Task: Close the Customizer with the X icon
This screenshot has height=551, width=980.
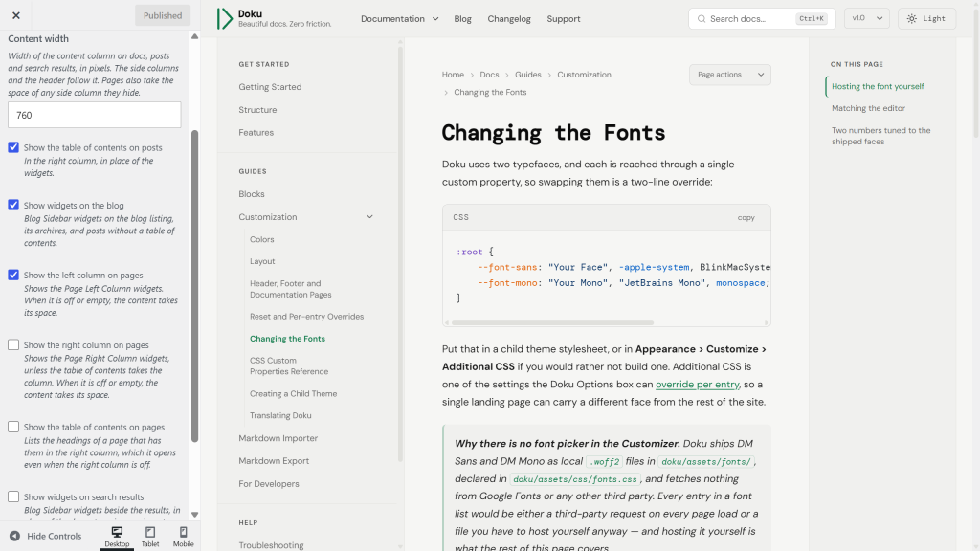Action: pyautogui.click(x=15, y=15)
